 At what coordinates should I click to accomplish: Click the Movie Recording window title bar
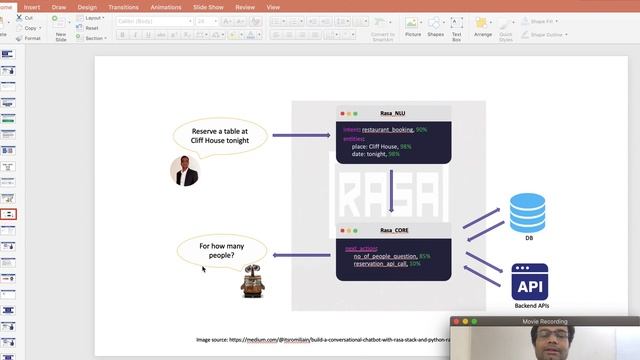pos(545,321)
